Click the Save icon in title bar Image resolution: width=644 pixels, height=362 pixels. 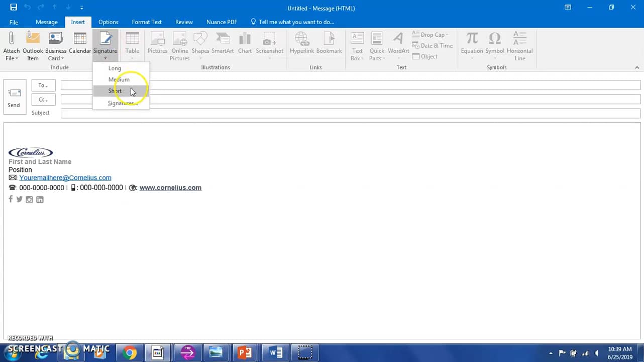(14, 8)
